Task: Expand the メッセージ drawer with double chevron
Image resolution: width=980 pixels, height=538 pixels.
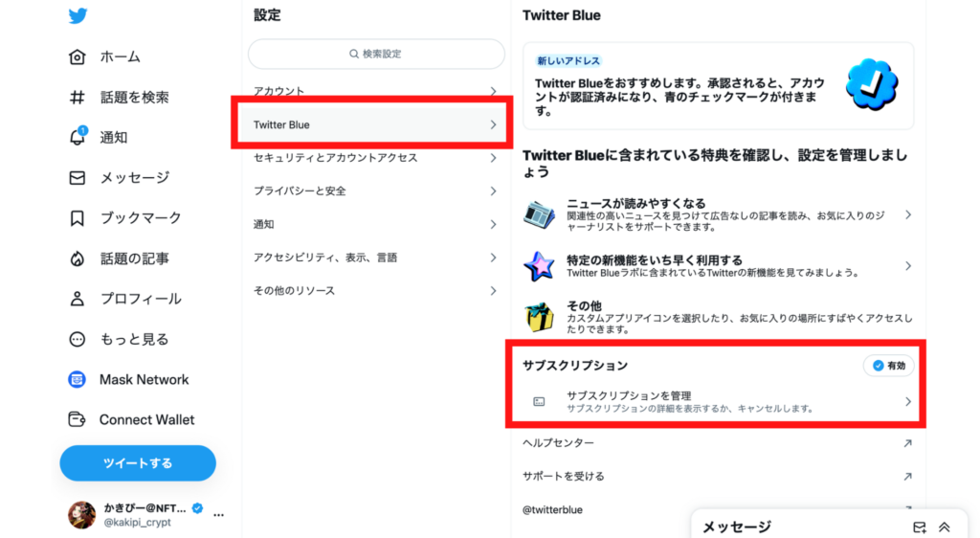Action: (x=945, y=527)
